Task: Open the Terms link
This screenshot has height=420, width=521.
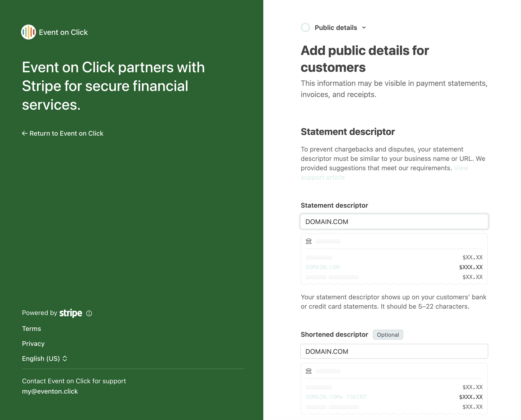Action: [31, 329]
